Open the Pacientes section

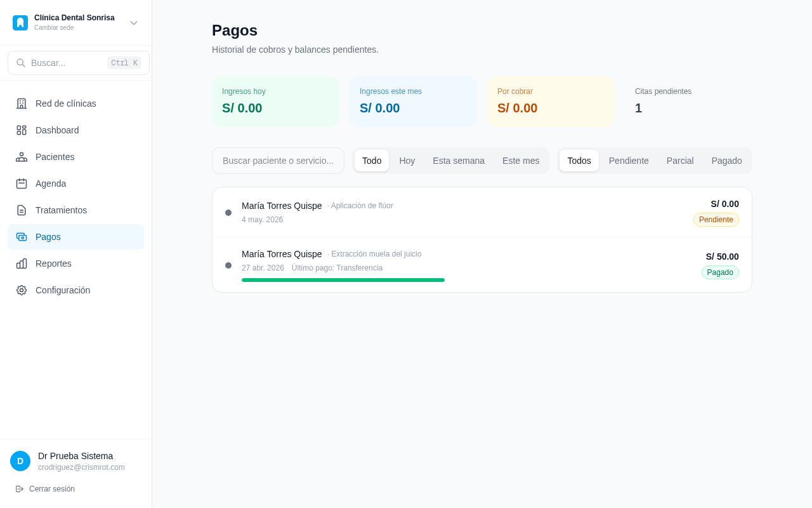pyautogui.click(x=76, y=157)
